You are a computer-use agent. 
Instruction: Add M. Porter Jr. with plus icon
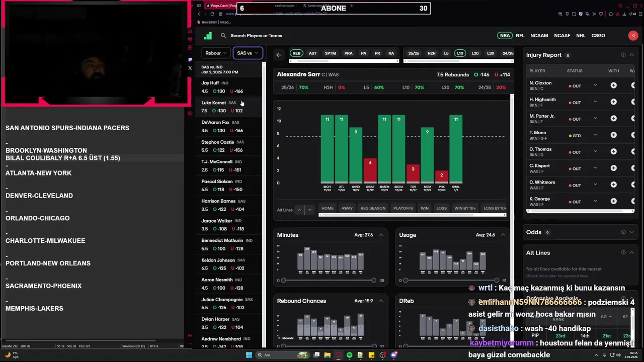tap(613, 119)
